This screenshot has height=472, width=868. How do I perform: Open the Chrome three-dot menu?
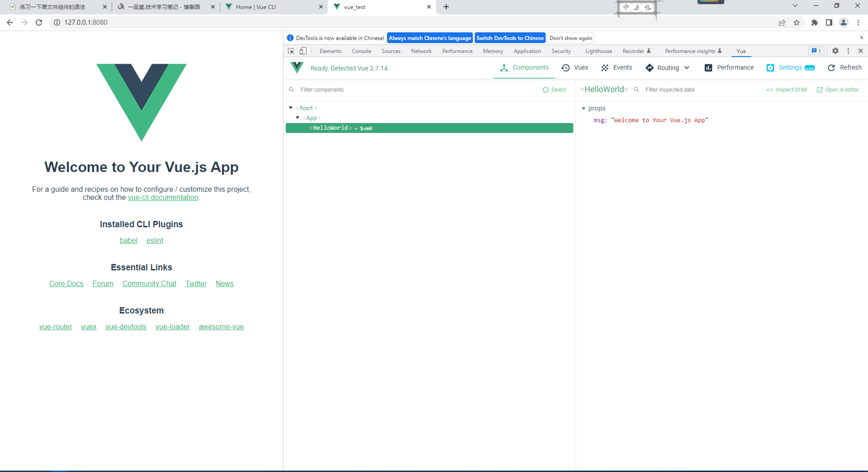[x=858, y=22]
